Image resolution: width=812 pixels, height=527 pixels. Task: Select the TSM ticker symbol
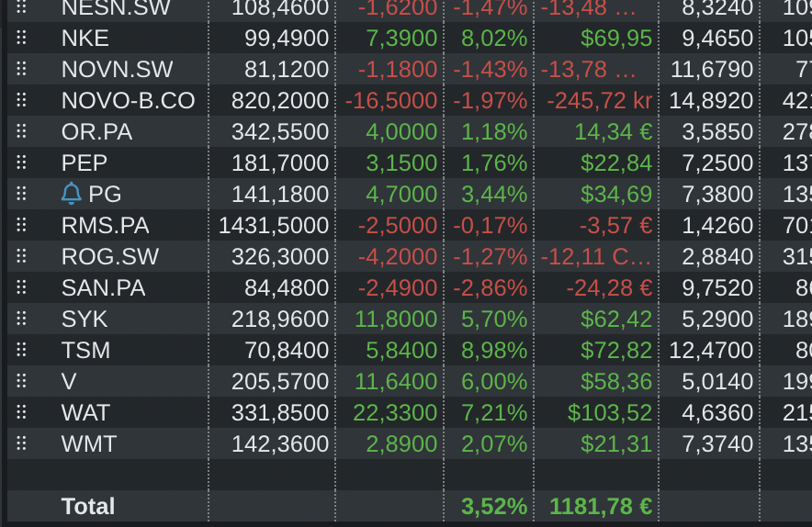(86, 351)
